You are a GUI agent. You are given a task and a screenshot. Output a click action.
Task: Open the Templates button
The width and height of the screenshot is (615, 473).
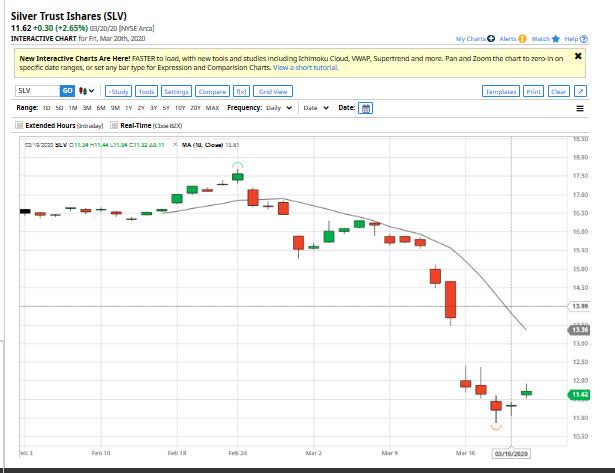click(x=501, y=91)
